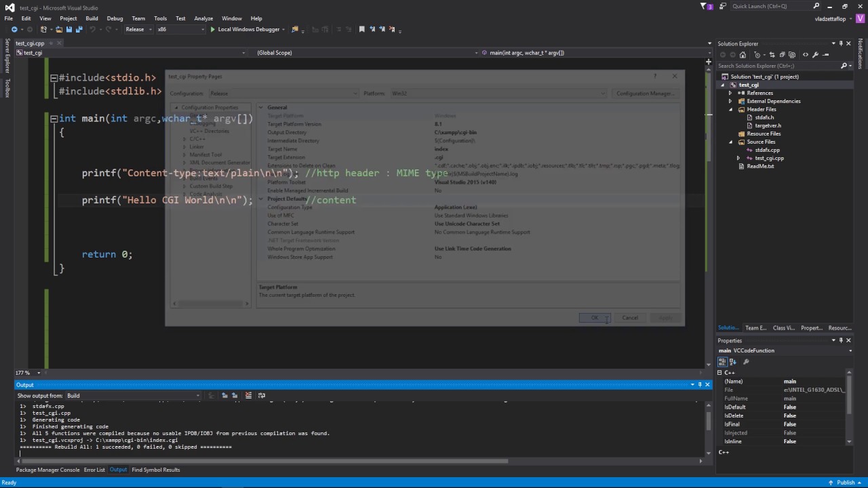
Task: Click the feedback icon beside Quick Launch
Action: point(723,6)
